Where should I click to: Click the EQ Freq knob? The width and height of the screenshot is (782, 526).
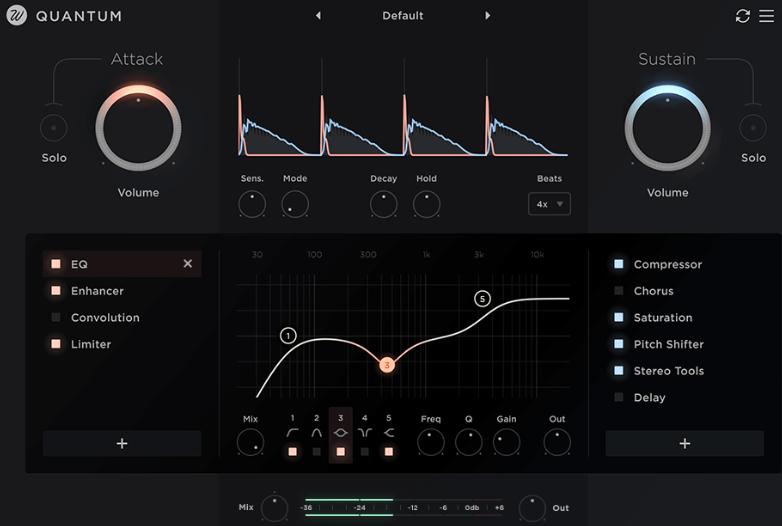[430, 442]
